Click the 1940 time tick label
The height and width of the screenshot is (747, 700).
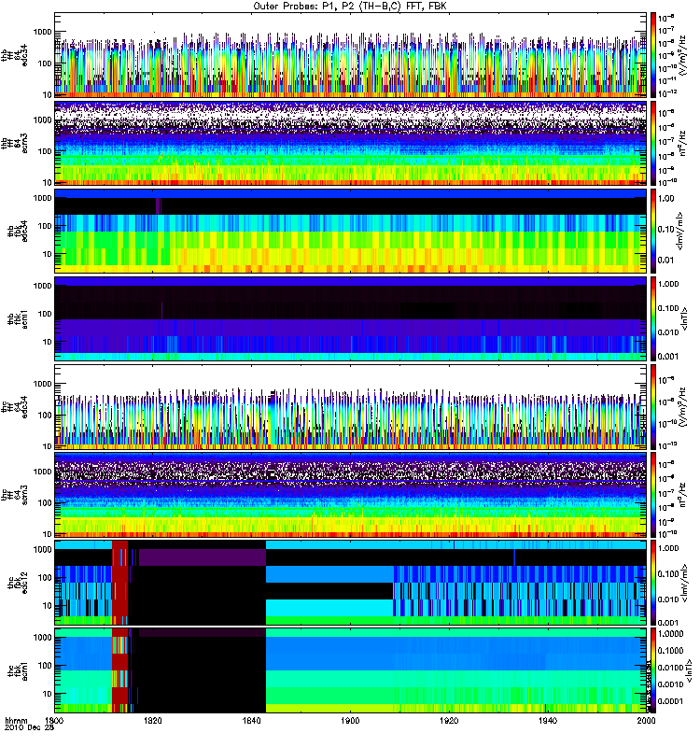(x=548, y=721)
